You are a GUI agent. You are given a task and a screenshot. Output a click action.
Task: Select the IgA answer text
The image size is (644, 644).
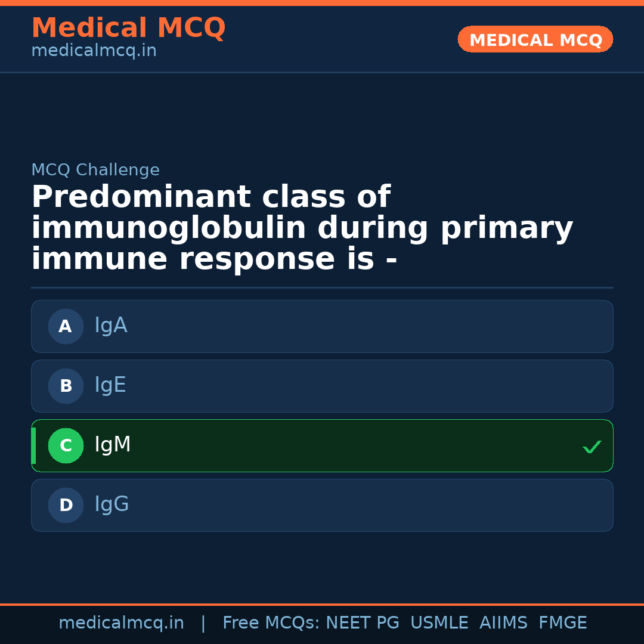click(x=111, y=326)
